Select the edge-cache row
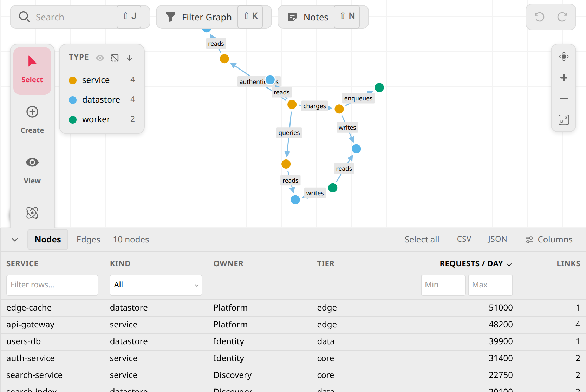The height and width of the screenshot is (392, 586). (x=293, y=308)
